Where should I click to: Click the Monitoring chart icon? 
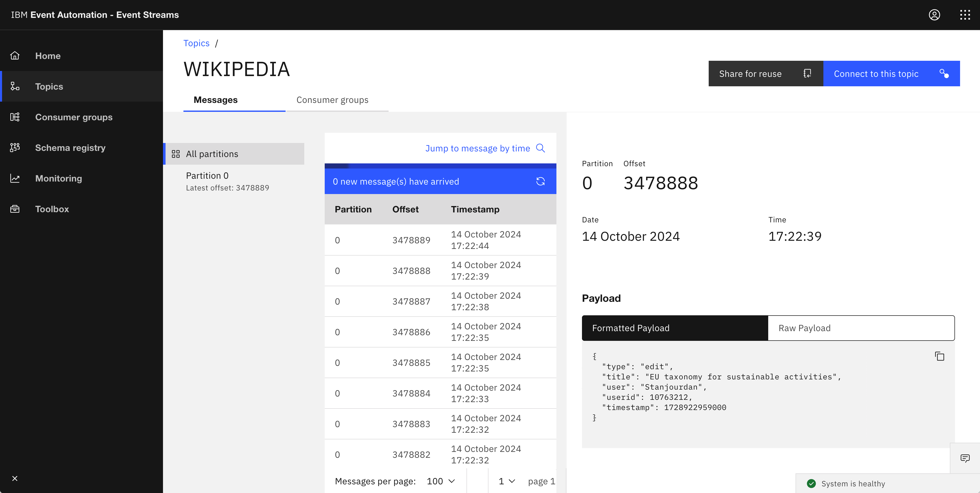tap(15, 178)
